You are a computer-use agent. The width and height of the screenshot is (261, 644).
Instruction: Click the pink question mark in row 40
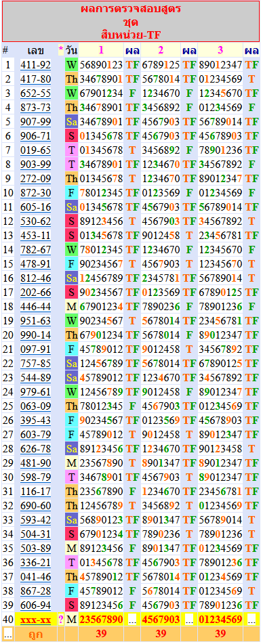click(61, 619)
